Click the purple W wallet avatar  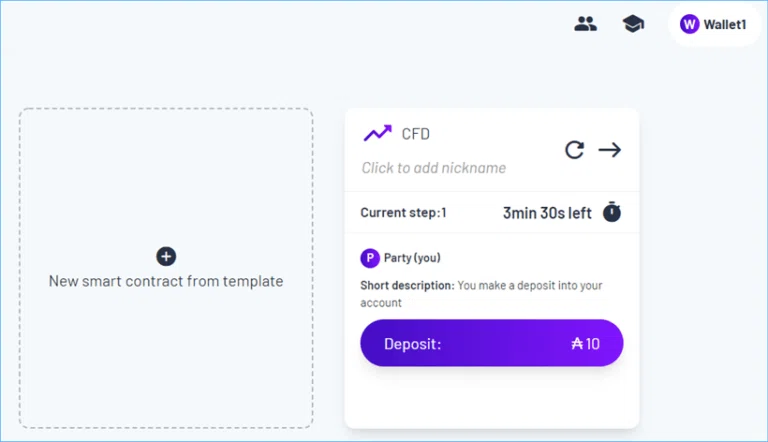click(x=689, y=24)
